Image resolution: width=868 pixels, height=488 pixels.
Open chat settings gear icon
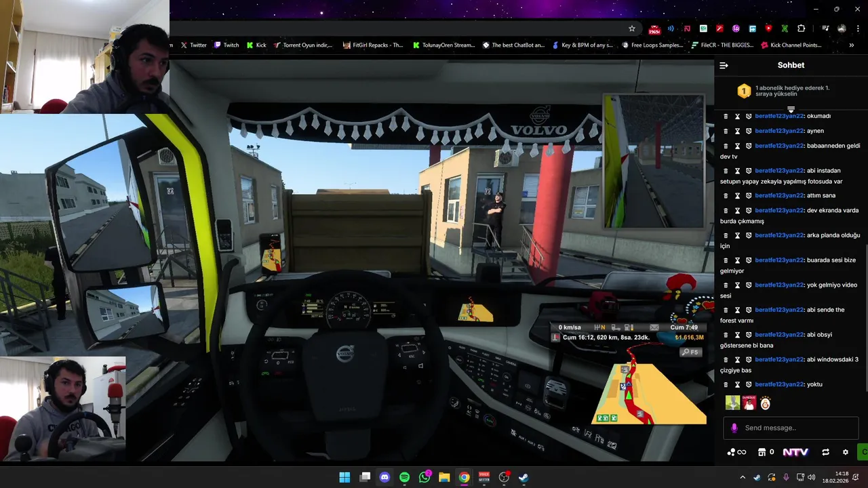845,452
